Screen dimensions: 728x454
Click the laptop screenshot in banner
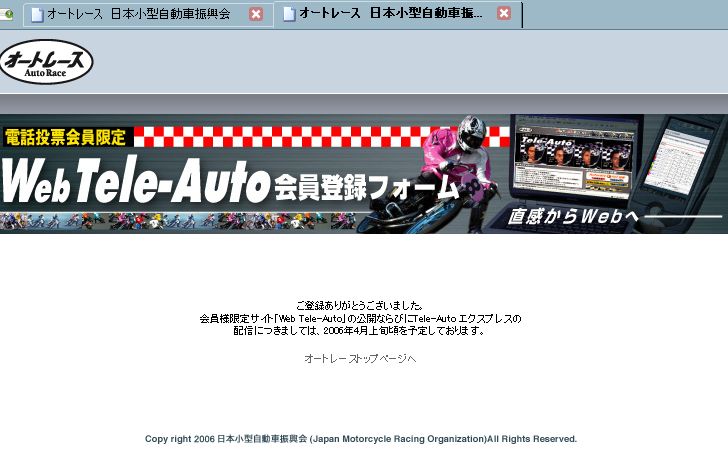(574, 160)
